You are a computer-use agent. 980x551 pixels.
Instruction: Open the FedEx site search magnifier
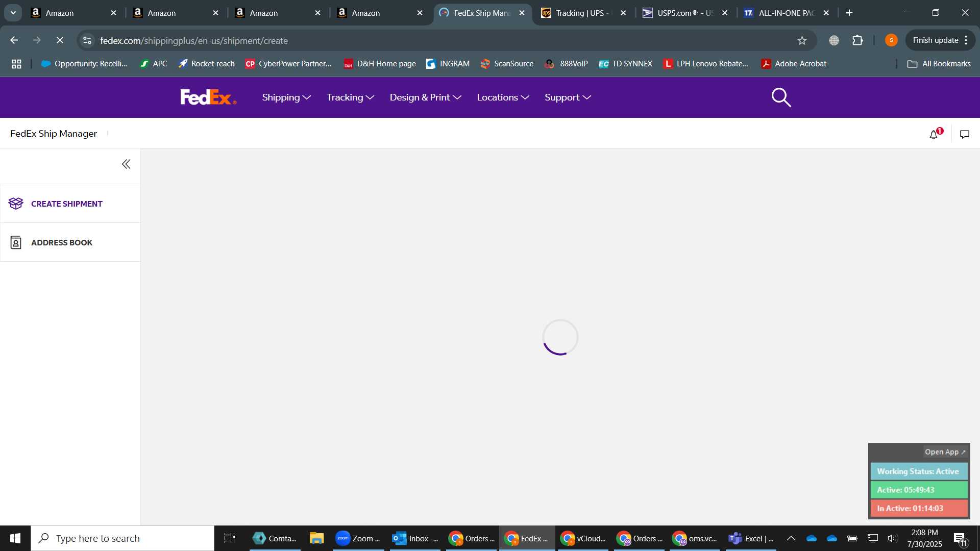[x=781, y=97]
